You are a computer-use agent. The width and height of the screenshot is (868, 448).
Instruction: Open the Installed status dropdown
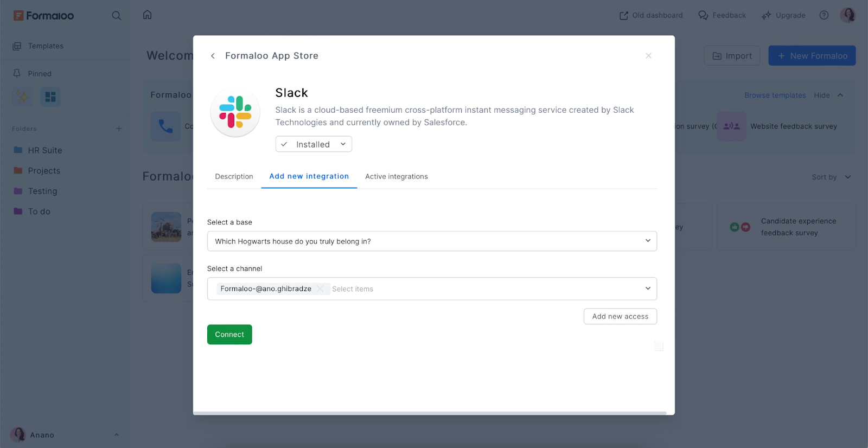[x=314, y=144]
